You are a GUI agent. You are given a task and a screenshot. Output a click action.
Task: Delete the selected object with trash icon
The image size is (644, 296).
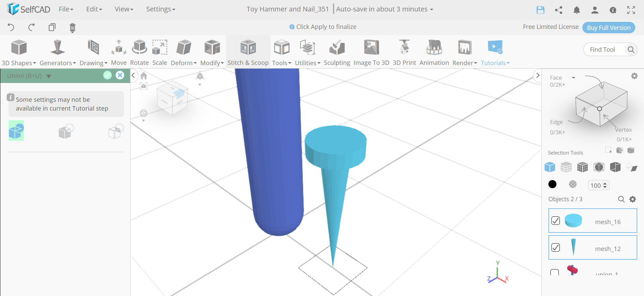tap(72, 28)
